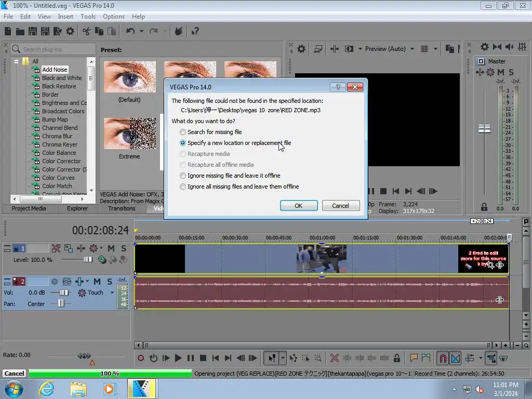Click Go to Start in timeline transport
The width and height of the screenshot is (532, 399).
tap(216, 358)
